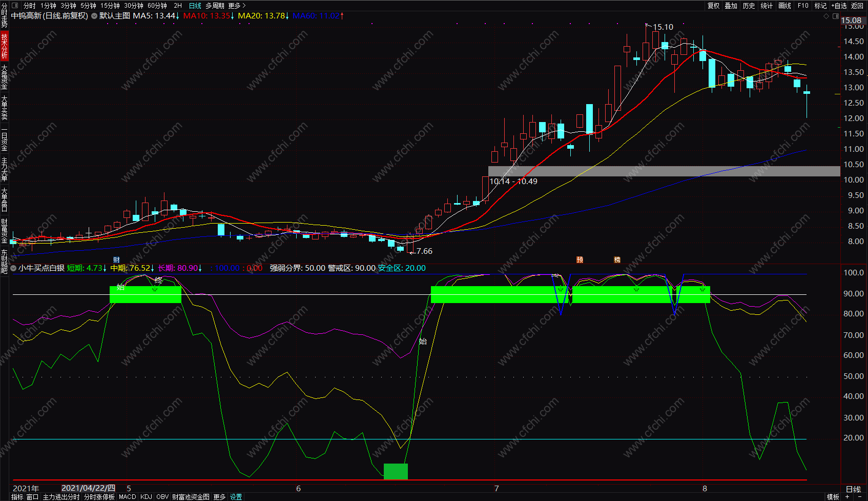Click the 日线 period label at bottom right

coord(853,489)
